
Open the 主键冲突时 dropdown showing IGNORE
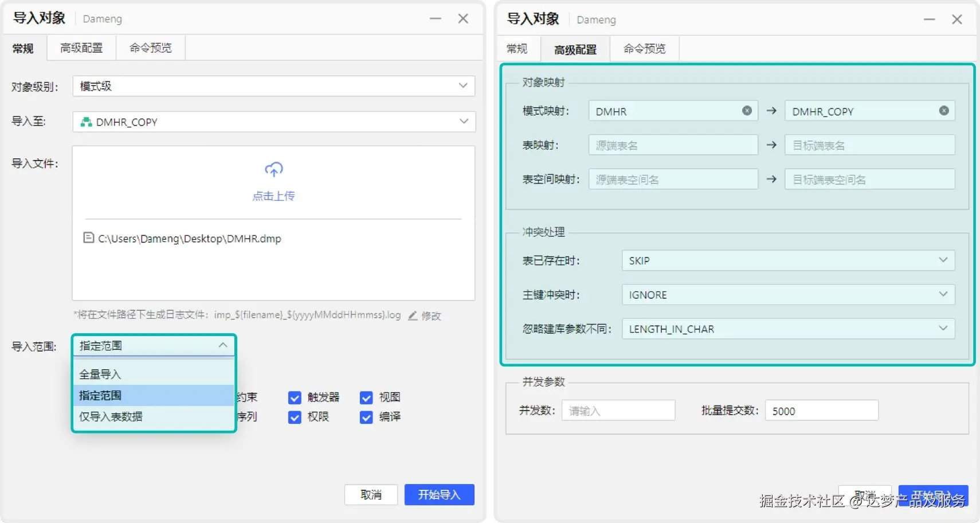tap(788, 295)
